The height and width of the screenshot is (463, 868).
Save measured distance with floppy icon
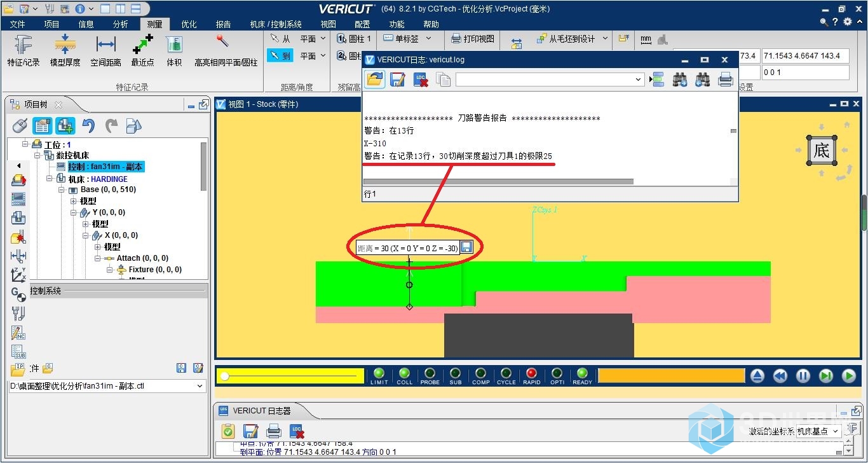point(466,247)
